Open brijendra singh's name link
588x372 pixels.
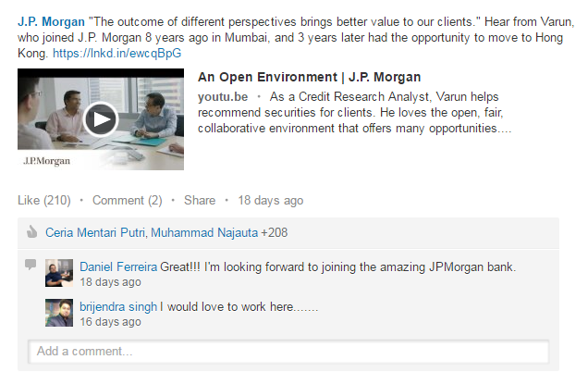(118, 306)
